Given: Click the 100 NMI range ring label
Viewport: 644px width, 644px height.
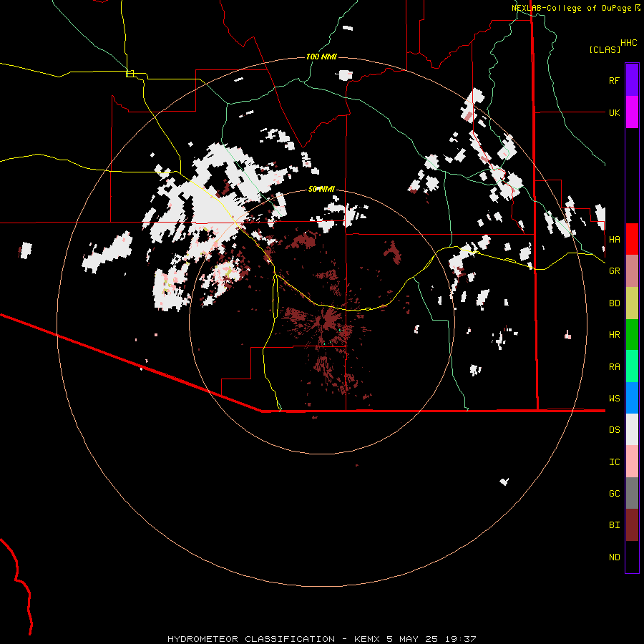Looking at the screenshot, I should [321, 57].
